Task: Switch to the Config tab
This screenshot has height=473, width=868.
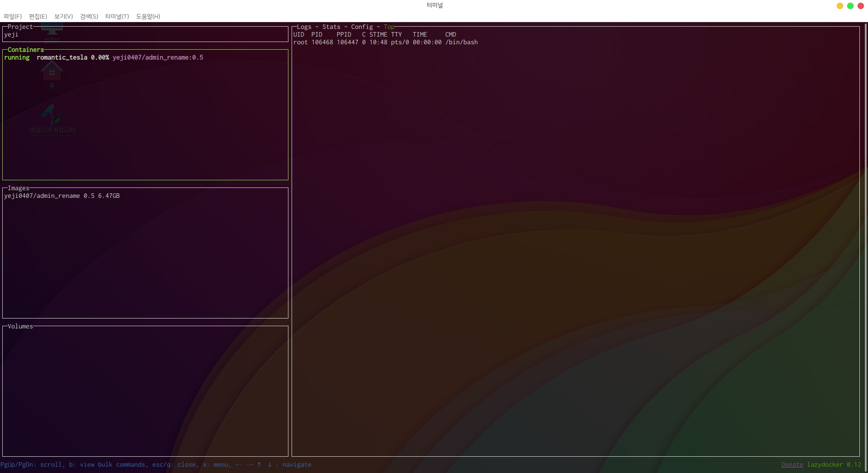Action: pyautogui.click(x=362, y=27)
